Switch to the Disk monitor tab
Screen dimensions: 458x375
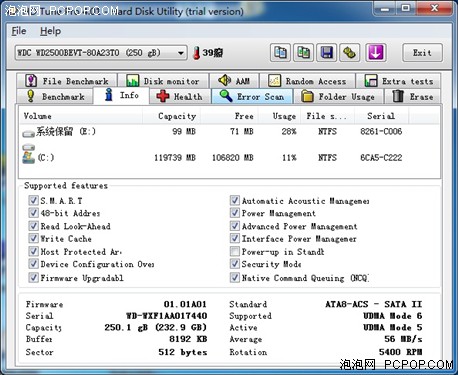click(163, 81)
